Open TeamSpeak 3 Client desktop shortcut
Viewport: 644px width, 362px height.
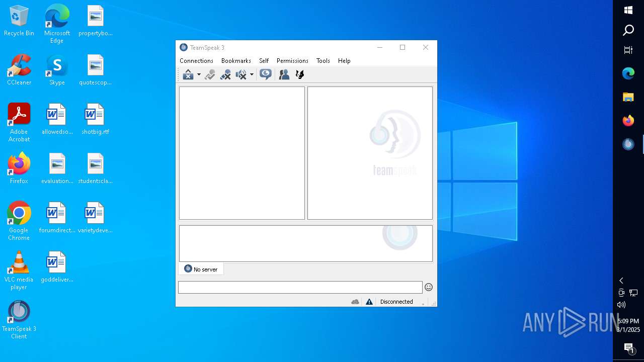19,320
